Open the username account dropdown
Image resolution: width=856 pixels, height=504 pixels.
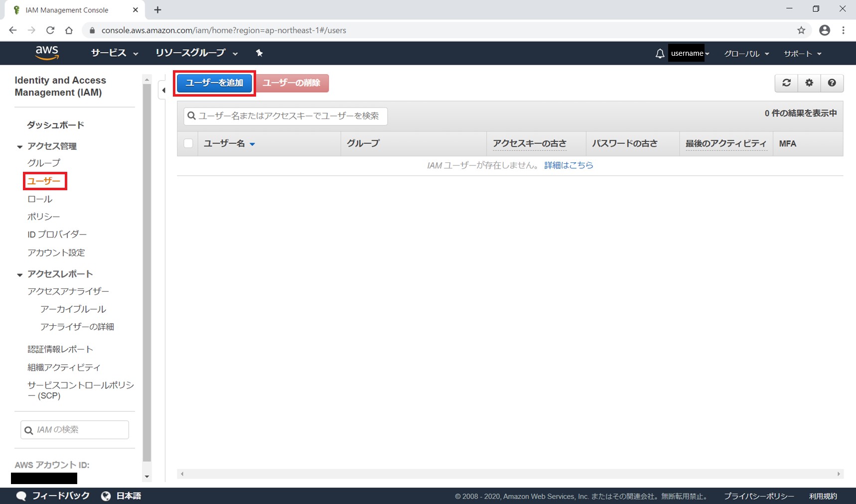tap(690, 53)
